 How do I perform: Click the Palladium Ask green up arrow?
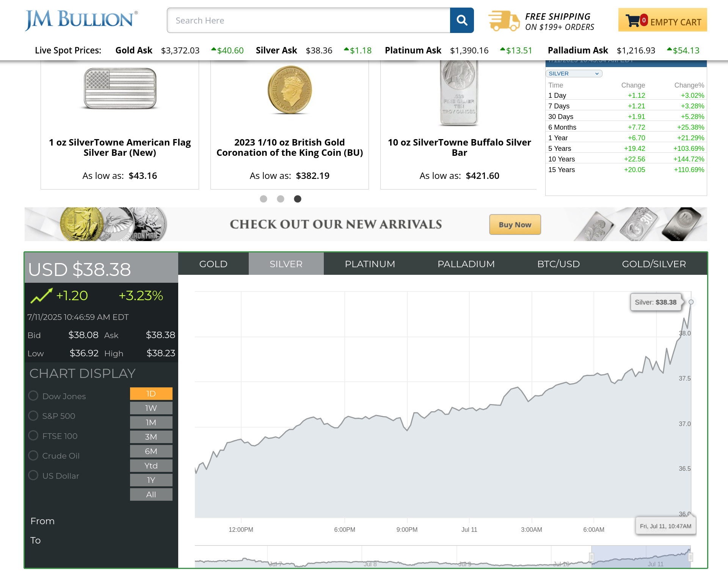point(670,49)
